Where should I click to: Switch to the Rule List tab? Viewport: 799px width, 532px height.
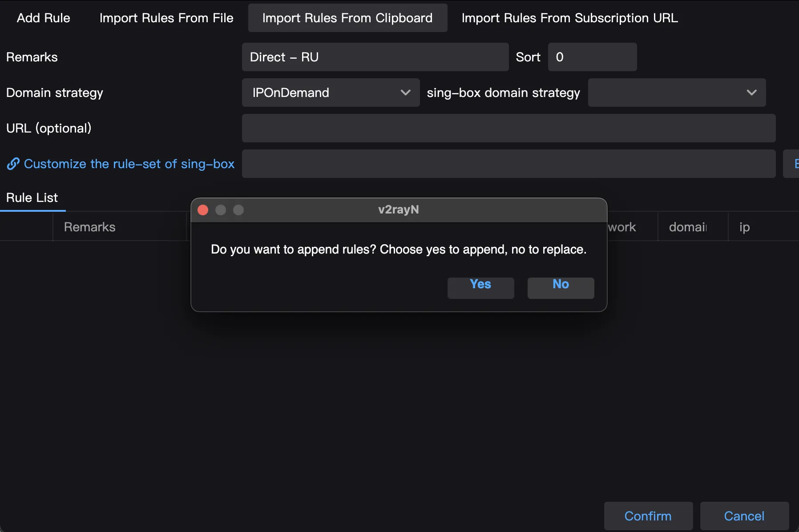[x=32, y=197]
